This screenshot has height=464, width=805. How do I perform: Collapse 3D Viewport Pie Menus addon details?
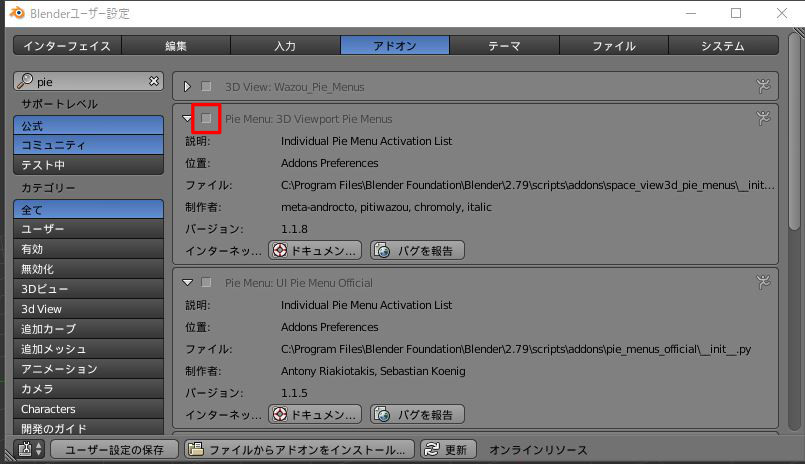coord(187,119)
